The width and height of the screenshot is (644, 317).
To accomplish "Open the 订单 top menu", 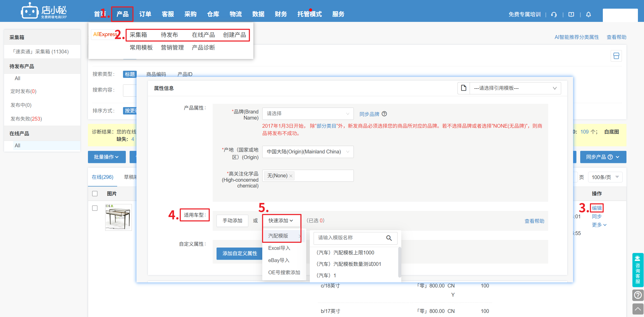I will click(145, 14).
